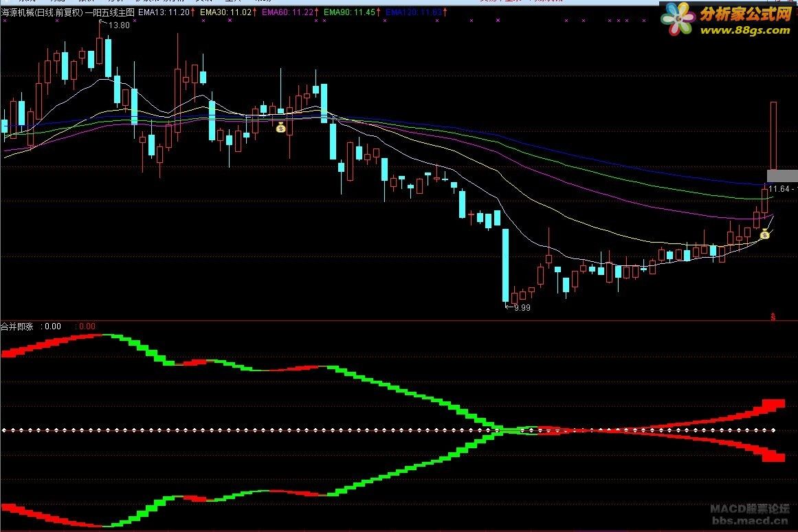Screen dimensions: 798x532
Task: Click the money bag icon near mid-chart
Action: pos(280,127)
